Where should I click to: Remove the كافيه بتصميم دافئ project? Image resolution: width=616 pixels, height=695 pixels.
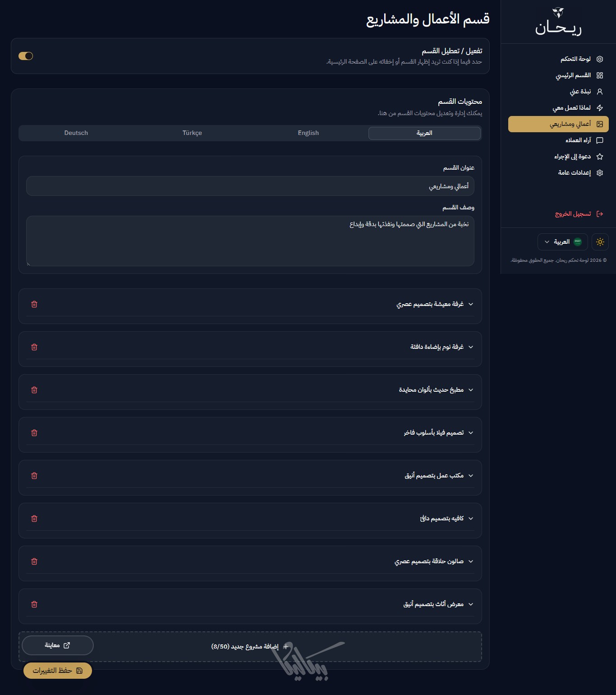[x=34, y=519]
